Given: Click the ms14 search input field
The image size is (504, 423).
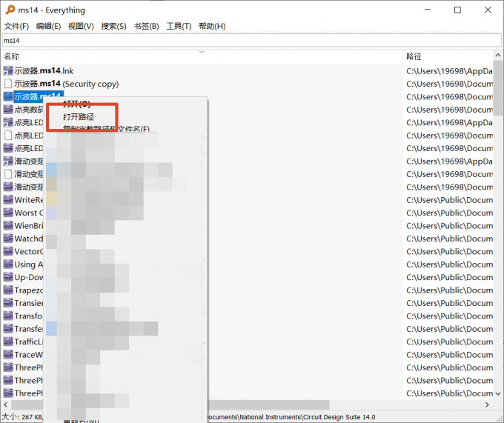Looking at the screenshot, I should (252, 41).
